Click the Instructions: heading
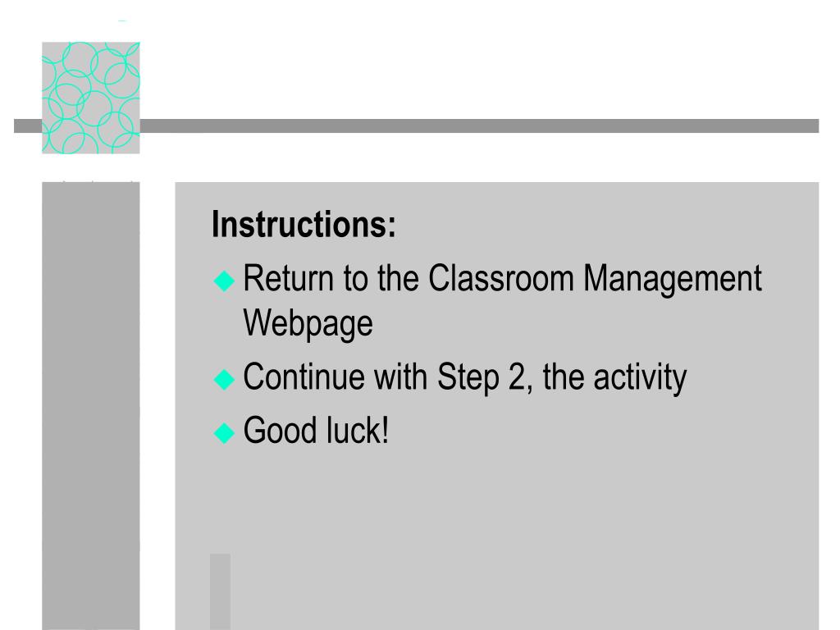Screen dimensions: 840x630 pyautogui.click(x=304, y=224)
